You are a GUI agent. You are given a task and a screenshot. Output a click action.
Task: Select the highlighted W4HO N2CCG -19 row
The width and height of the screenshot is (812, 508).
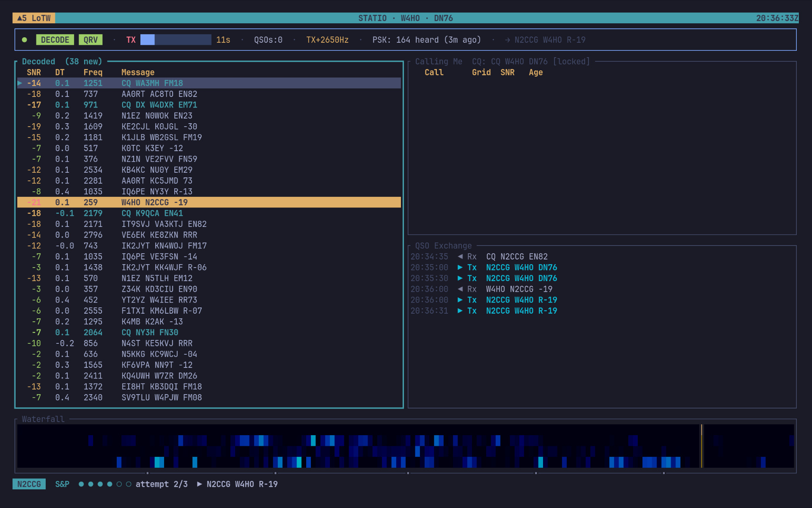point(209,202)
